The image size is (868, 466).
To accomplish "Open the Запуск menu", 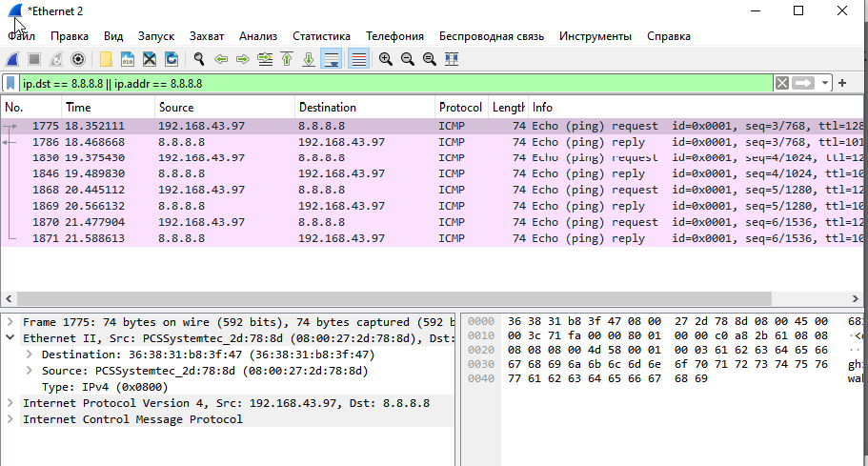I will (x=156, y=36).
